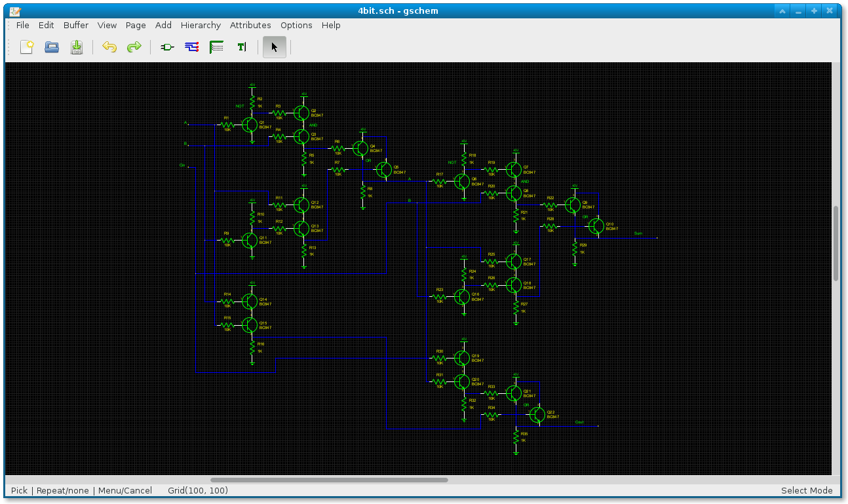Choose the Add Bus tool icon
The image size is (848, 504).
point(217,47)
